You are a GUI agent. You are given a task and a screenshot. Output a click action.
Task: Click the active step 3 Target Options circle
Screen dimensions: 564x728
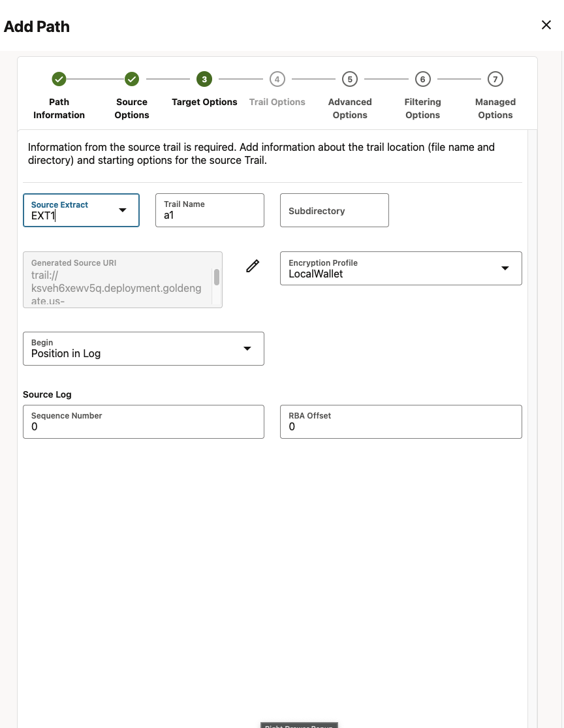click(204, 78)
